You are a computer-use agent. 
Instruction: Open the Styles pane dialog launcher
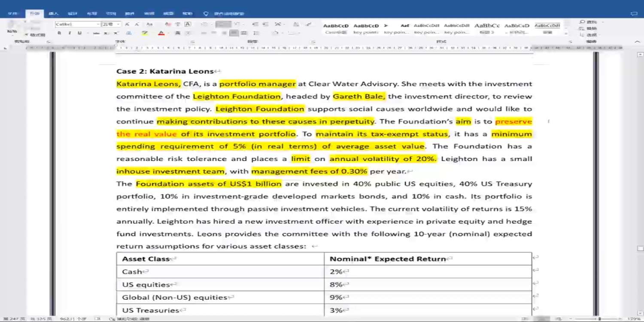tap(571, 42)
